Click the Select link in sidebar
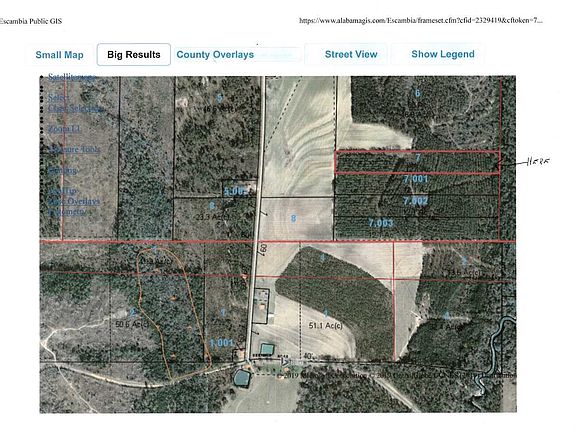This screenshot has height=432, width=576. (x=59, y=98)
